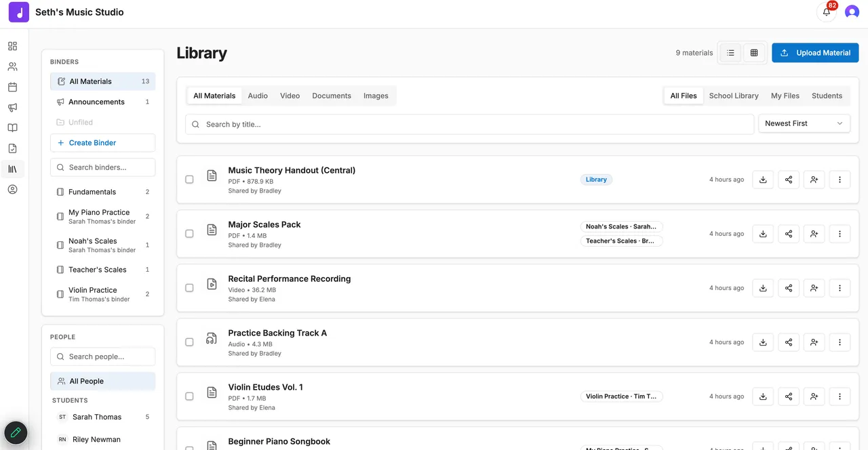Open the Fundamentals binder
Screen dimensions: 868x450
(102, 192)
